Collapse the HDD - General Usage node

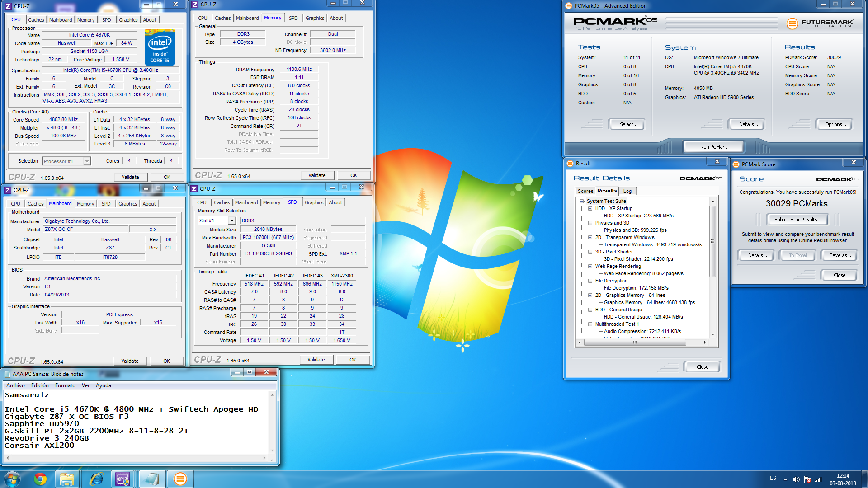pos(590,310)
